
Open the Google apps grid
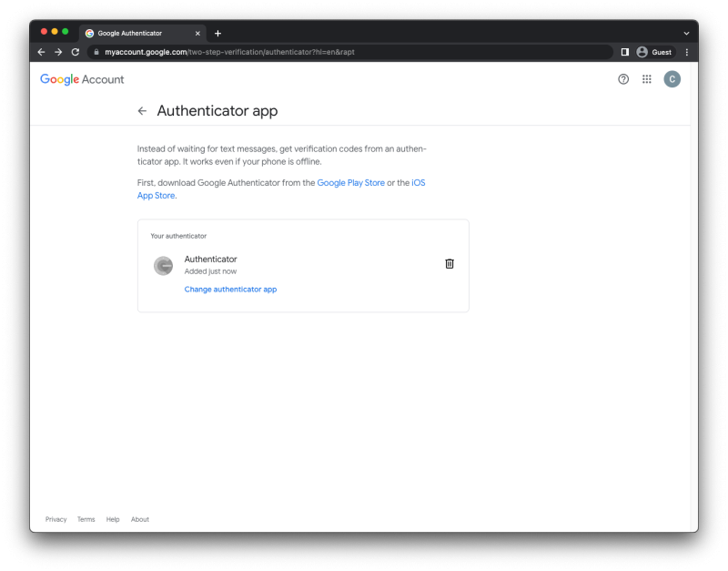pyautogui.click(x=646, y=79)
